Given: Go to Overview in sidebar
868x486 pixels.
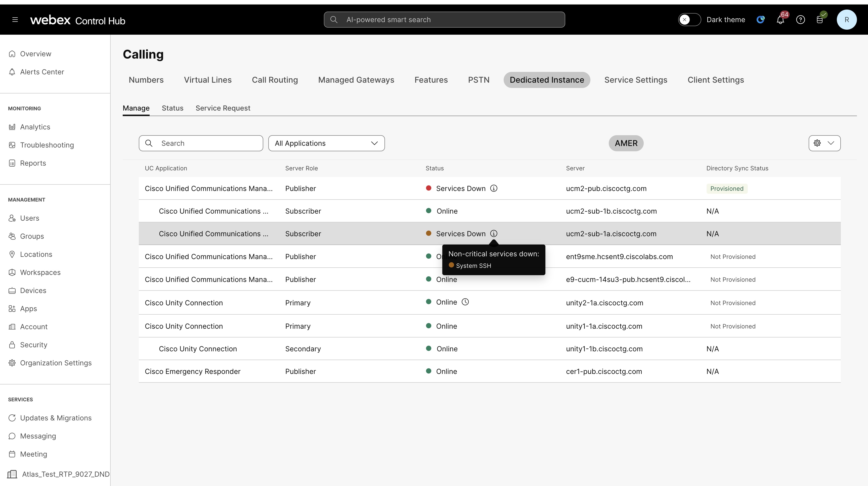Looking at the screenshot, I should 35,54.
